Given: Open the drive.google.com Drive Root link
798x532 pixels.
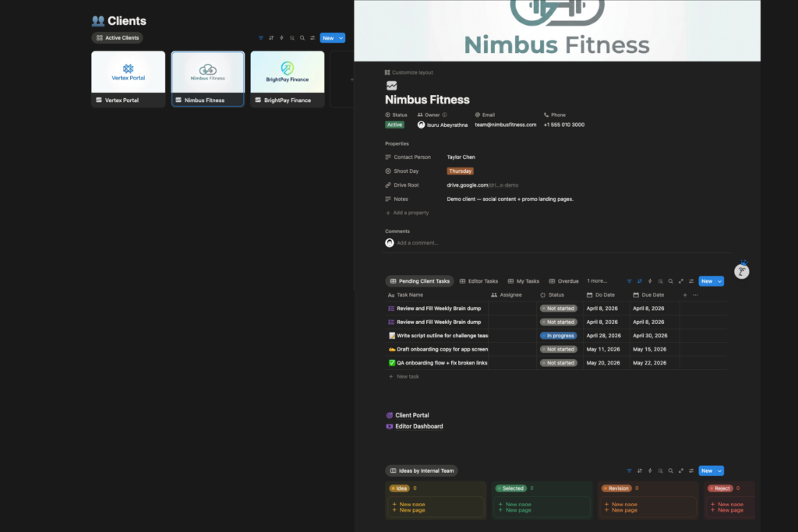Looking at the screenshot, I should [x=482, y=185].
